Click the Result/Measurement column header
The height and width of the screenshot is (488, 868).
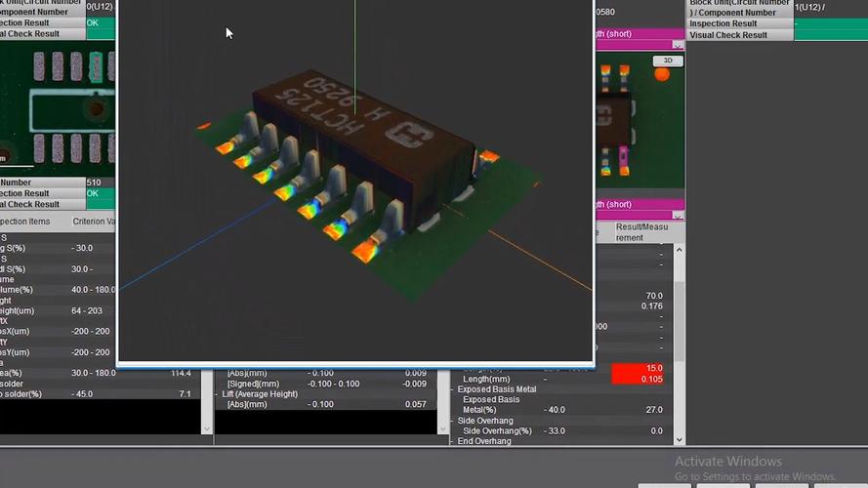642,232
